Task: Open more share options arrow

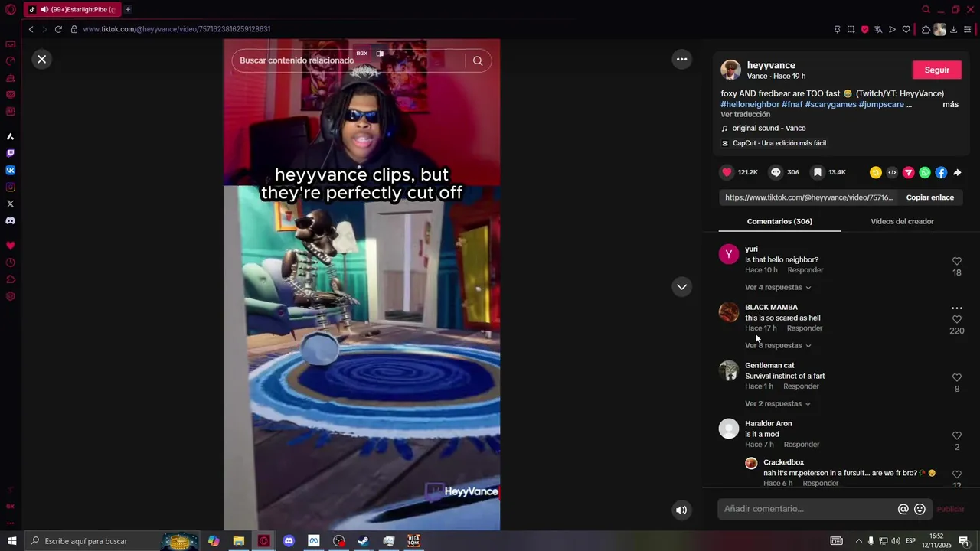Action: 957,173
